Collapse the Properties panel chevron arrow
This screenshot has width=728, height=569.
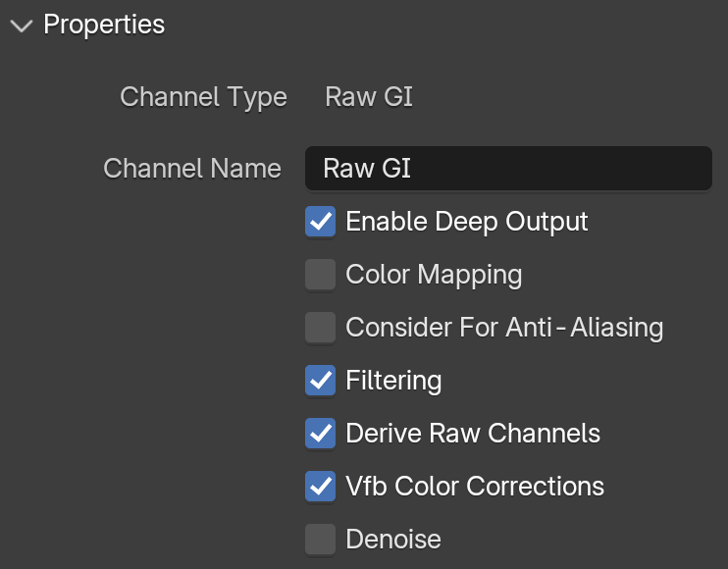pyautogui.click(x=22, y=26)
